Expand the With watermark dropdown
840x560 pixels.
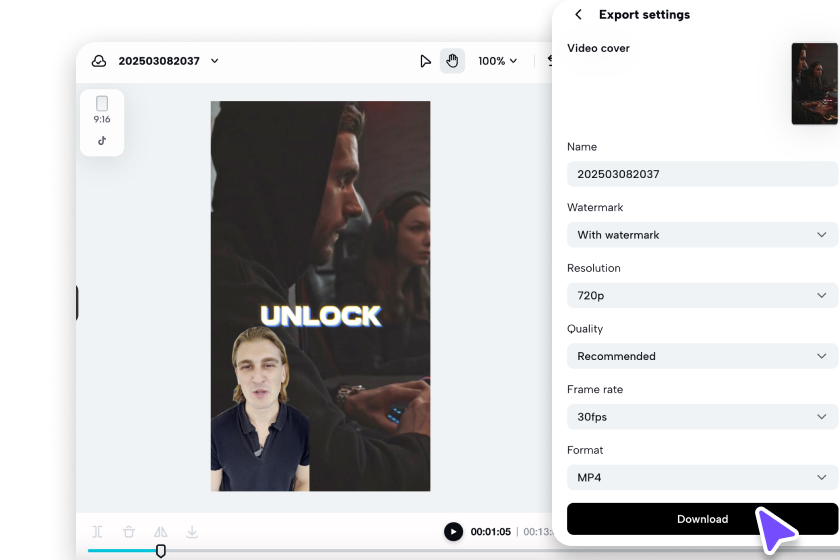(x=702, y=235)
